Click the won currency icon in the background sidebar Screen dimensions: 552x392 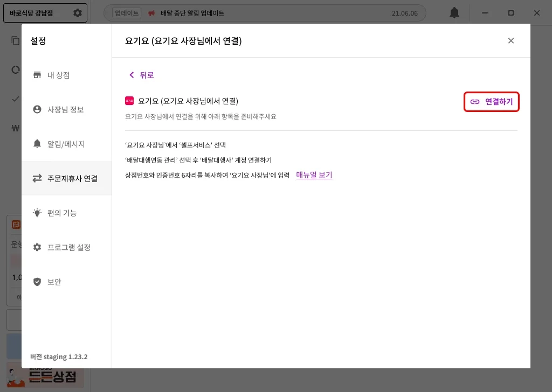tap(16, 128)
